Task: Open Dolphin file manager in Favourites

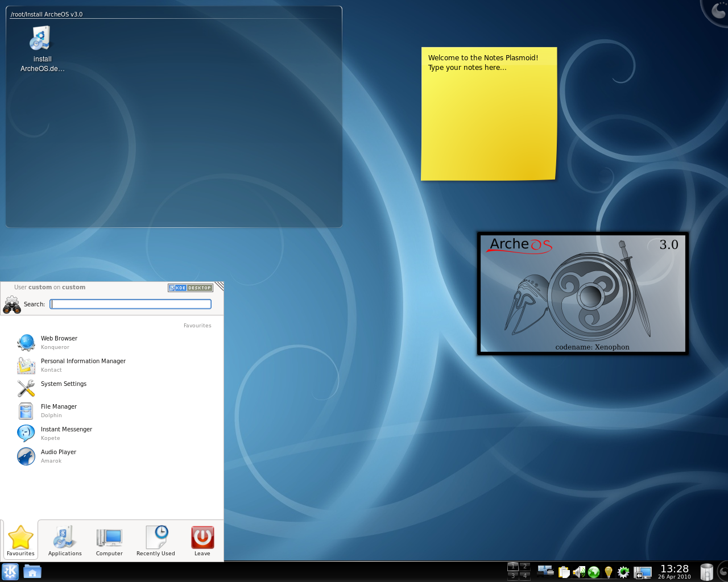Action: pyautogui.click(x=59, y=410)
